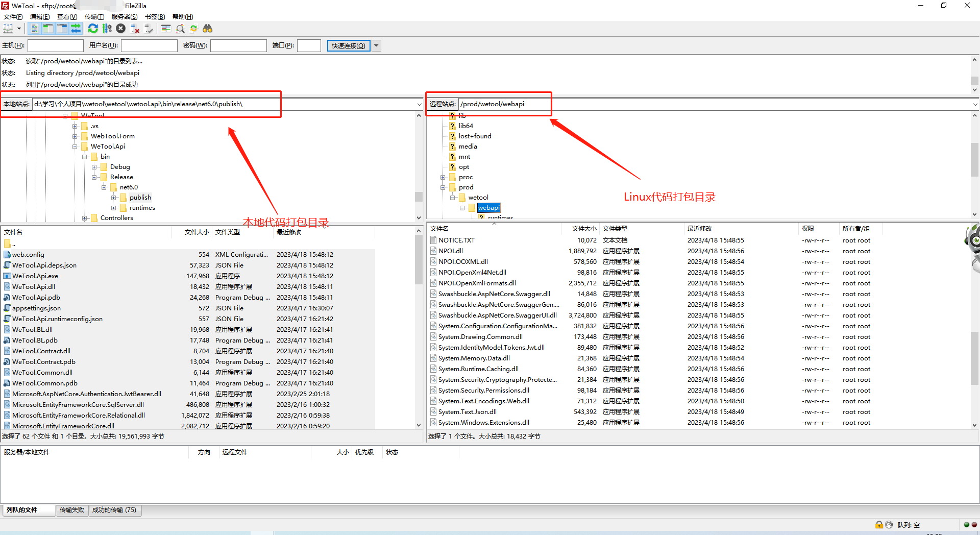Cancel the current operation
980x535 pixels.
[x=121, y=29]
